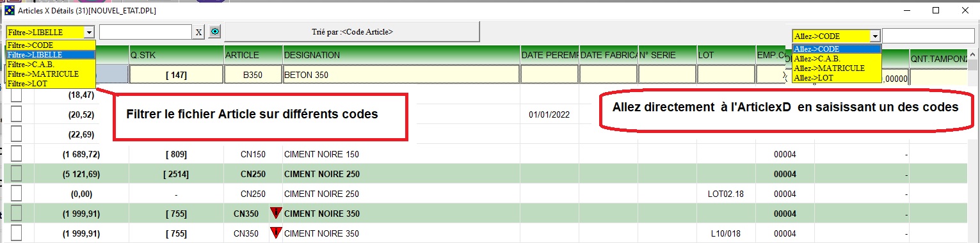Click the eye icon next to filter field
Viewport: 980px width, 243px height.
click(x=216, y=31)
